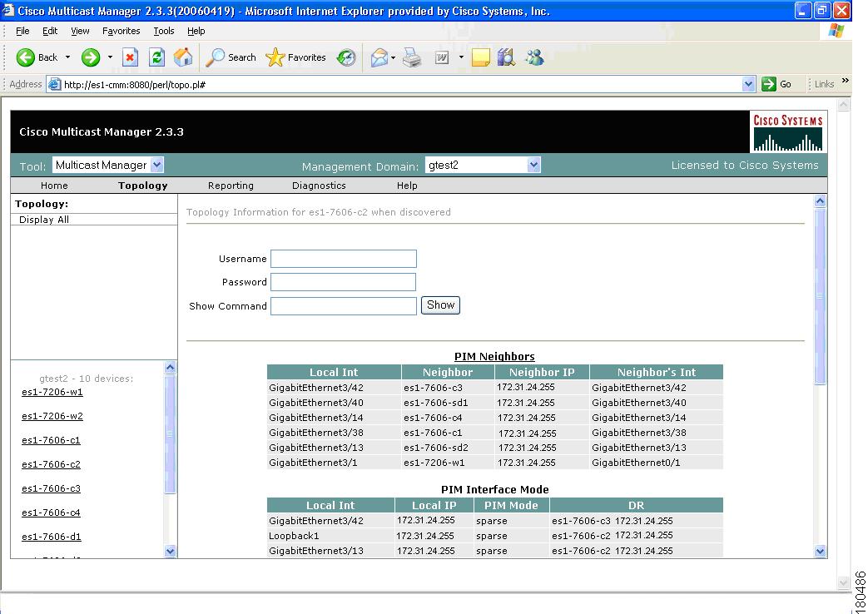Click the Show button
Viewport: 868px width, 614px height.
440,305
